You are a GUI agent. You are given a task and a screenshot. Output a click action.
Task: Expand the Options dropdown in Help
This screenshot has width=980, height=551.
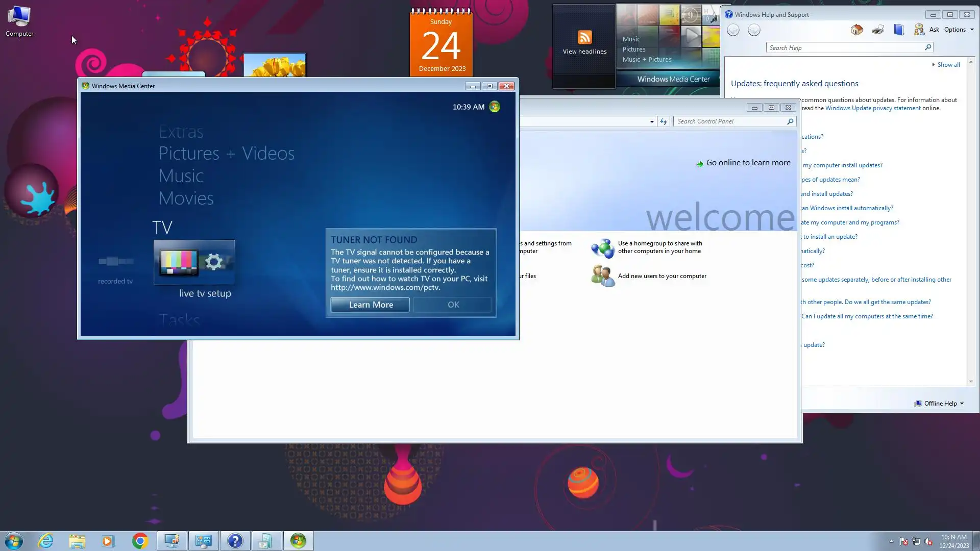[959, 30]
